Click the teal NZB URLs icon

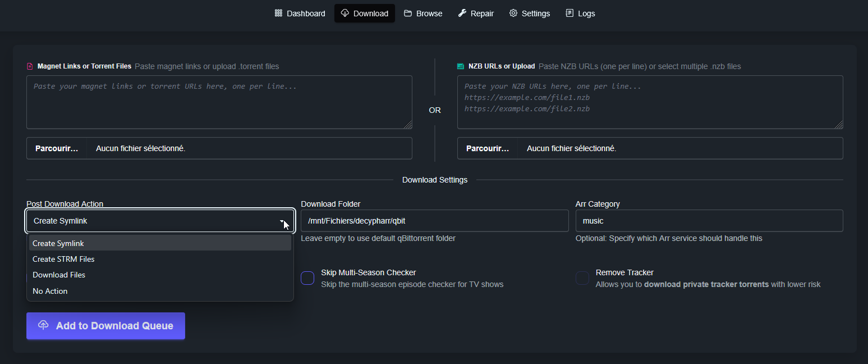click(461, 66)
